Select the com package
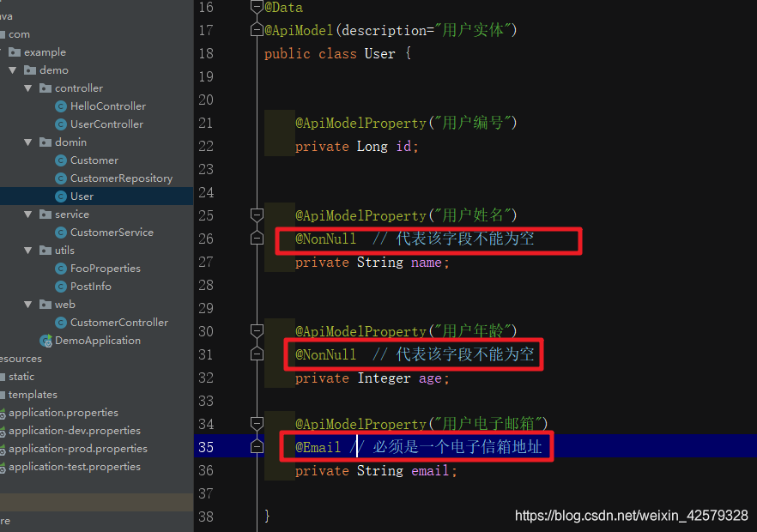This screenshot has width=757, height=532. pos(19,34)
